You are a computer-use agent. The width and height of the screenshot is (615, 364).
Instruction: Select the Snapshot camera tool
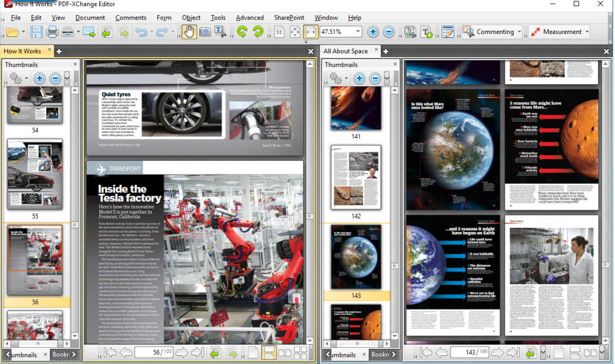[205, 32]
